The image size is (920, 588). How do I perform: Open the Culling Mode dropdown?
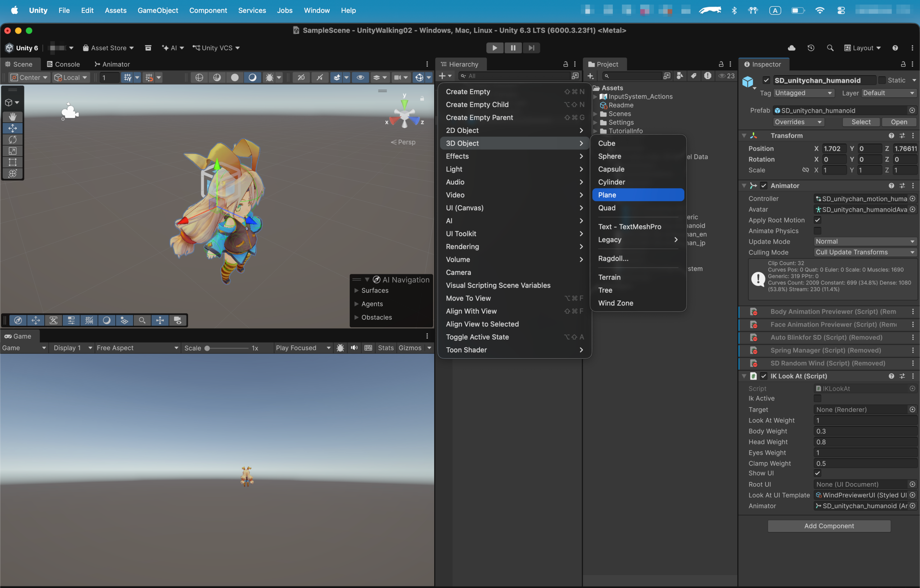(865, 252)
